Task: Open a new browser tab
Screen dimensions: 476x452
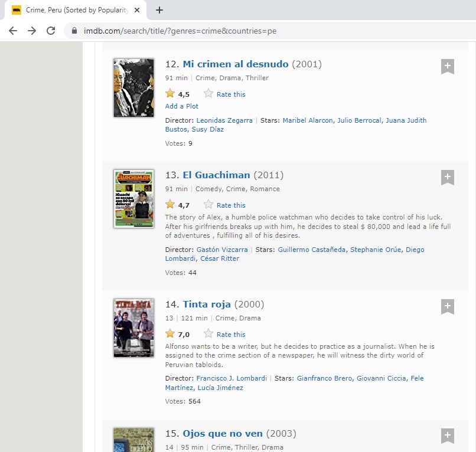Action: (159, 10)
